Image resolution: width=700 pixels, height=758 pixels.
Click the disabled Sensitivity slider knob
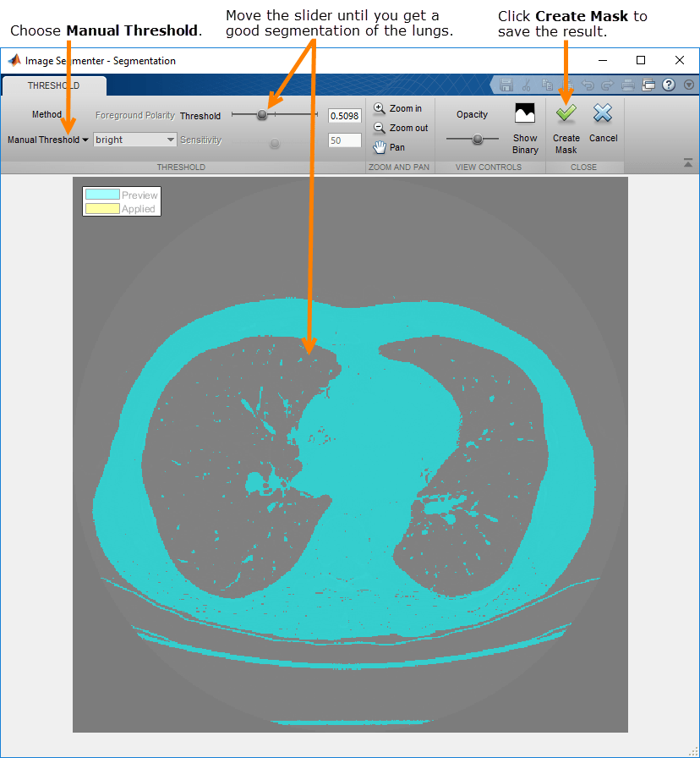click(x=275, y=143)
